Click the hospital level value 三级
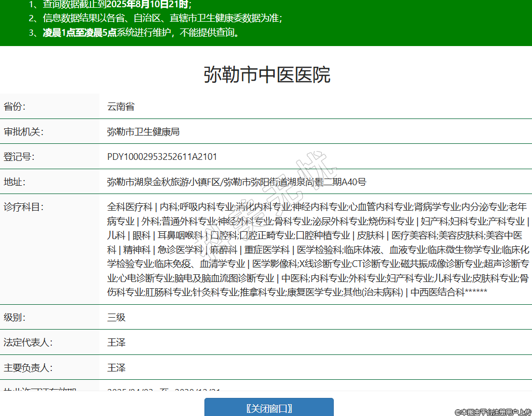 pyautogui.click(x=116, y=317)
